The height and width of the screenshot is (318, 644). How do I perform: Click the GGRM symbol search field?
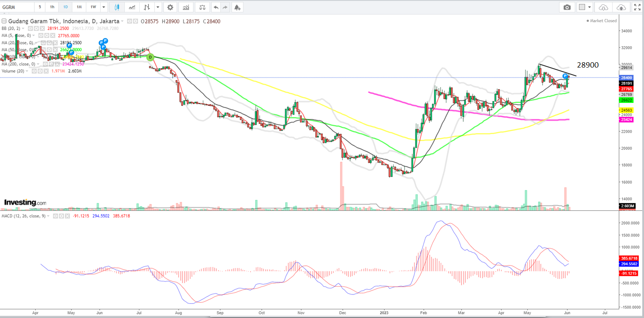point(17,7)
